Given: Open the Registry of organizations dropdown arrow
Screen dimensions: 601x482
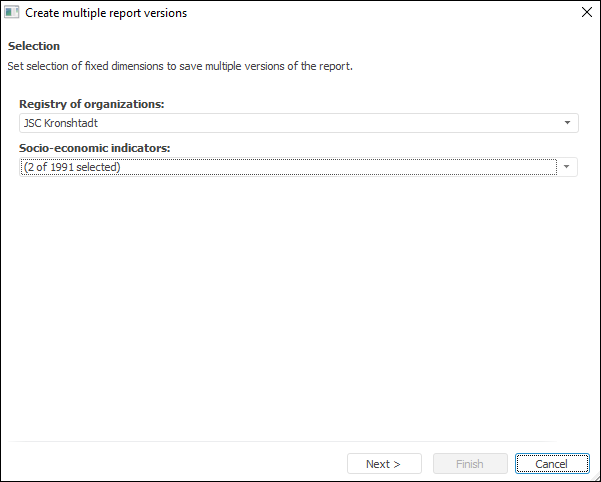Looking at the screenshot, I should 567,123.
